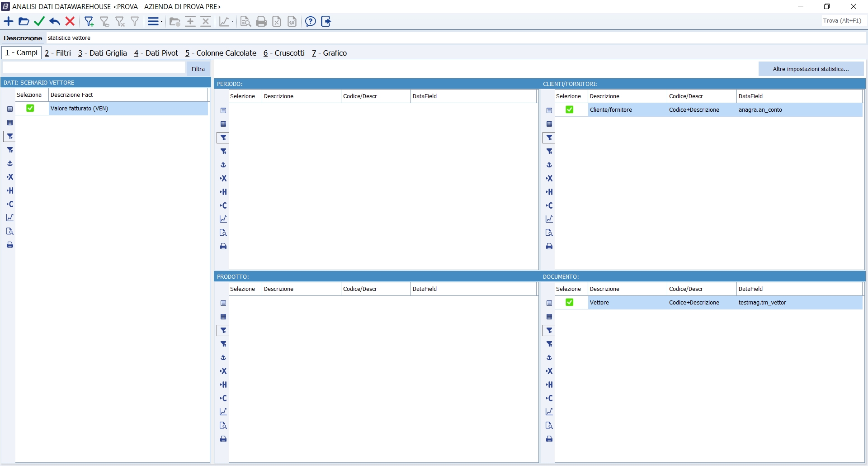Select the Valore fatturato (VEN) row text
The height and width of the screenshot is (466, 868).
[79, 109]
